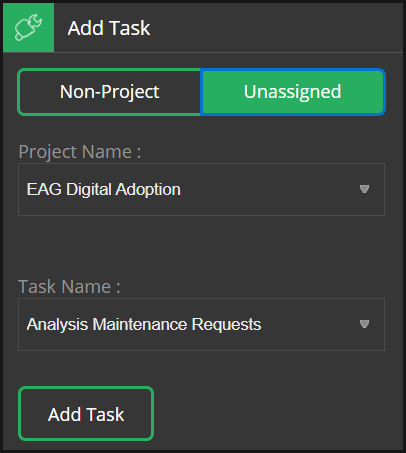Click the word Unassigned in segmented control
This screenshot has width=406, height=453.
click(x=293, y=92)
